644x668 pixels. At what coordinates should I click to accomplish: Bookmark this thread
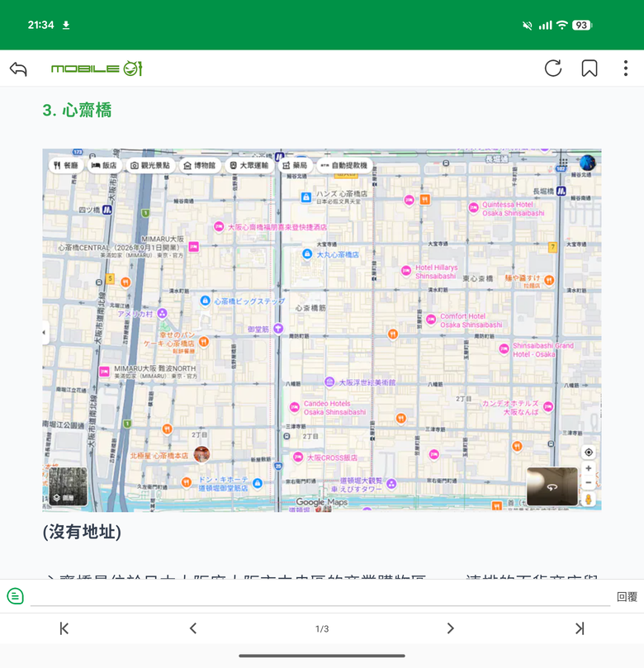tap(590, 69)
